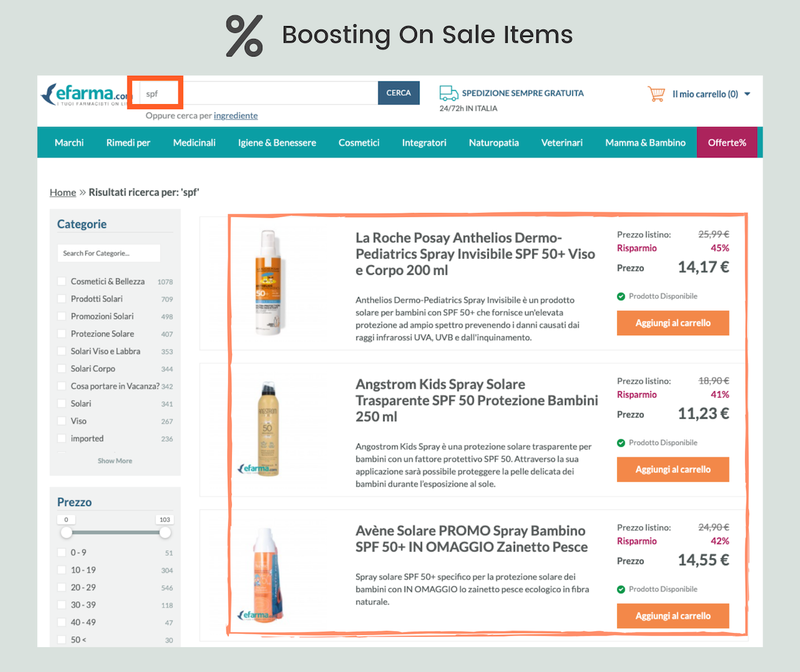
Task: Open the Igiene & Benessere menu
Action: click(277, 142)
